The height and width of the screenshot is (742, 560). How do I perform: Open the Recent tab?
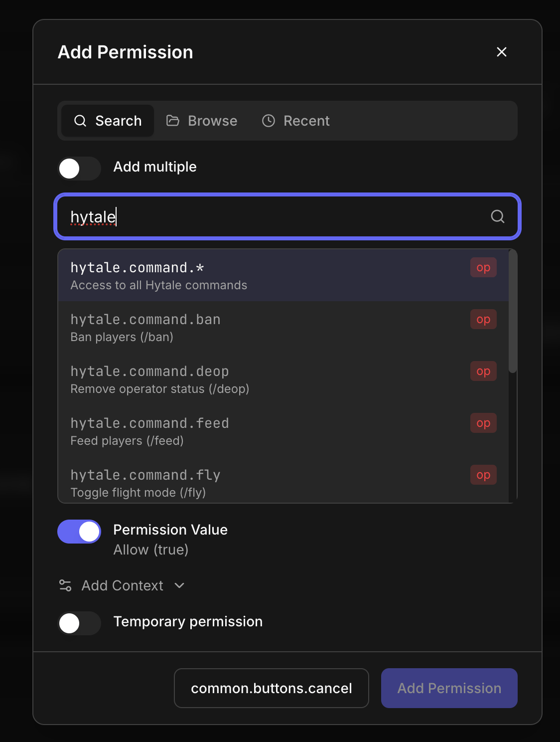[x=296, y=121]
